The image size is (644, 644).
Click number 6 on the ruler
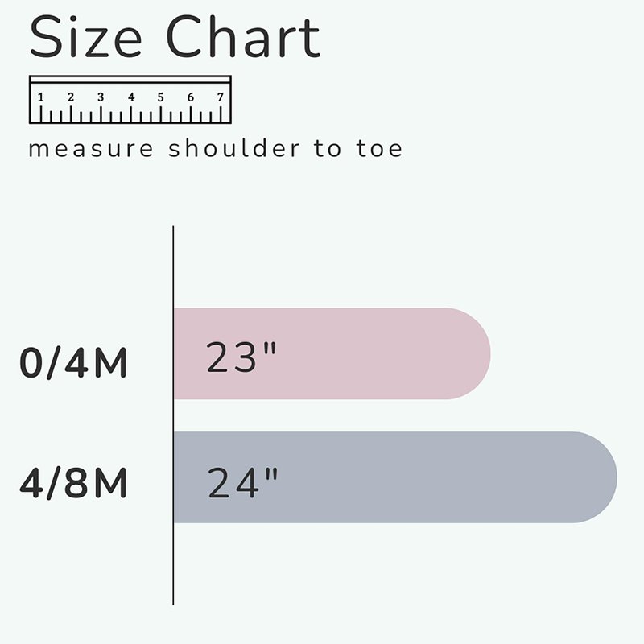click(191, 97)
